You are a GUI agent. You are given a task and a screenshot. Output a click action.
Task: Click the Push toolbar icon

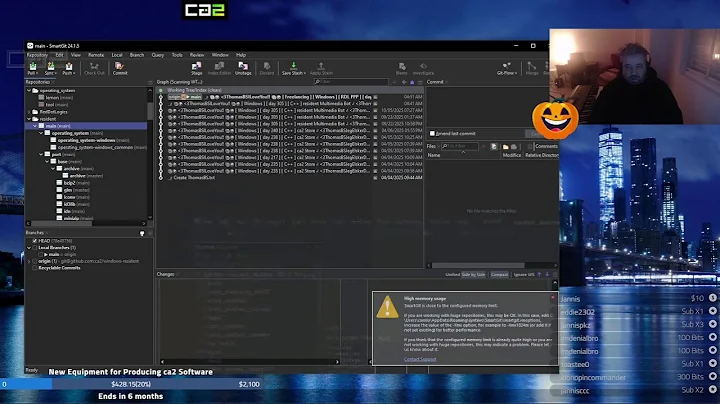tap(68, 68)
